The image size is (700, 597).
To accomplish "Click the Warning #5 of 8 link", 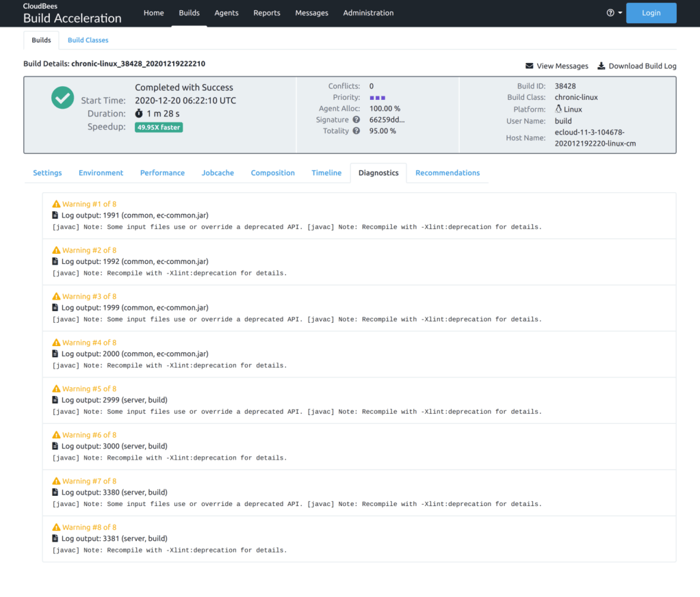I will click(x=89, y=388).
